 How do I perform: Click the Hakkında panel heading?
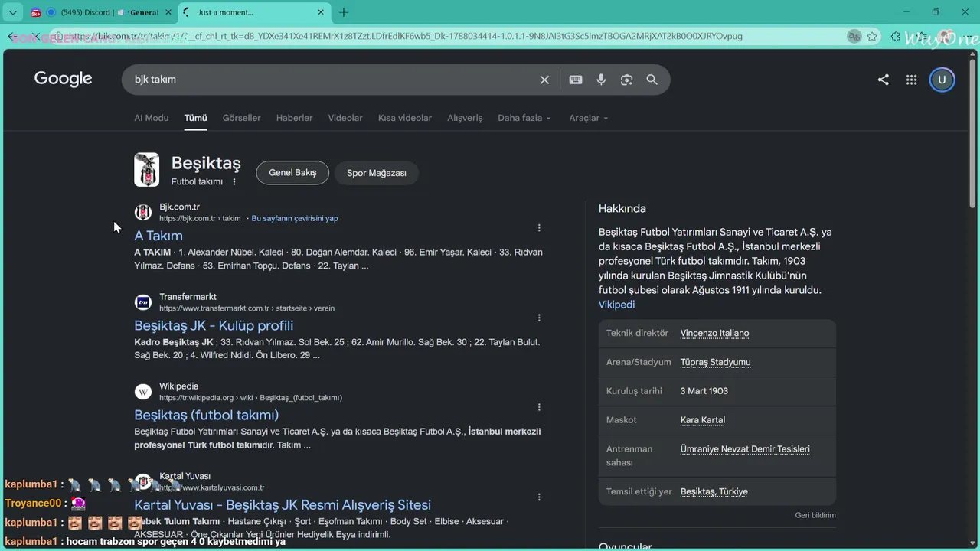(622, 208)
